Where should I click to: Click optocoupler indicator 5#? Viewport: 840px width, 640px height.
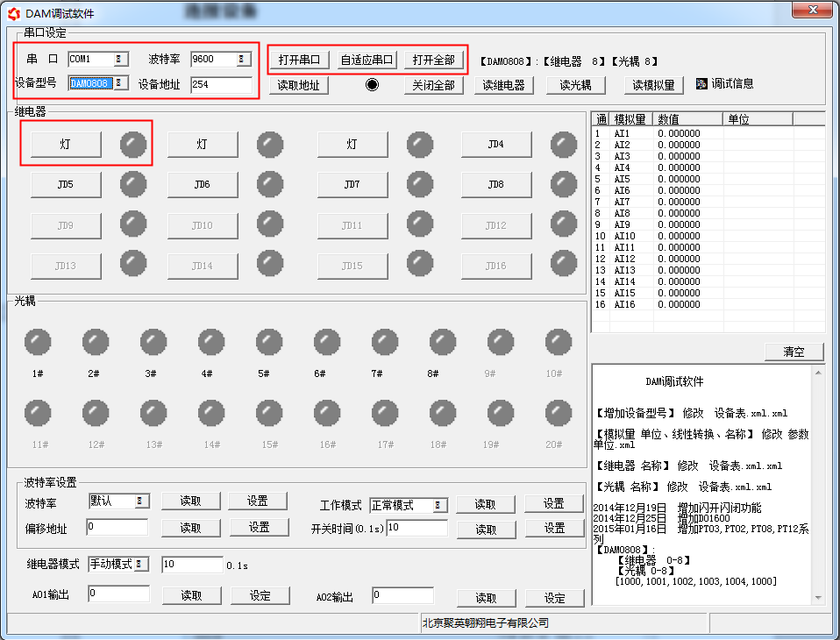tap(269, 343)
